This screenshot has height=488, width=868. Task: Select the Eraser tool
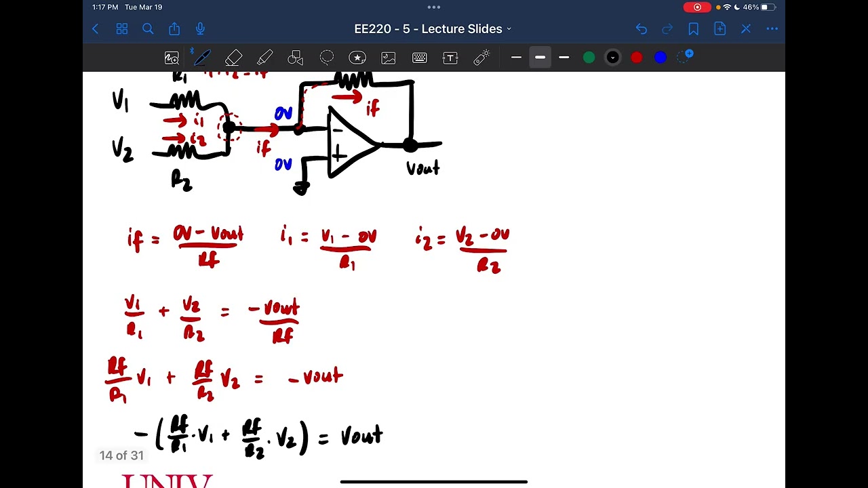233,58
